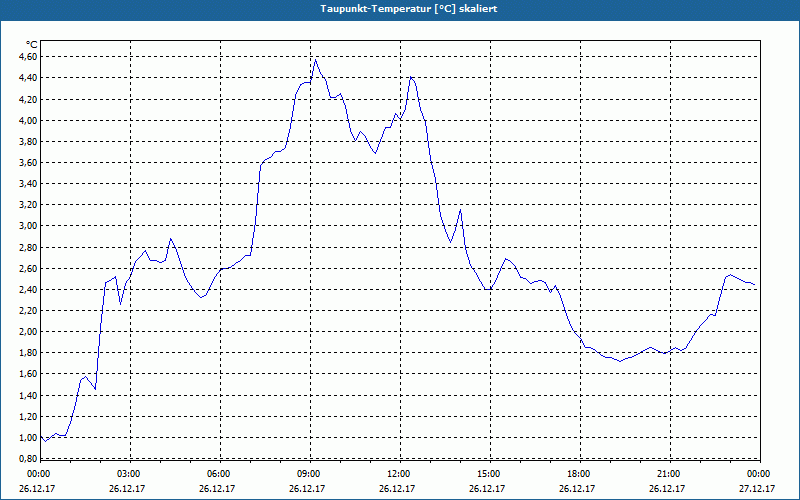The width and height of the screenshot is (800, 500).
Task: Click the 26.12.17 date under 15:00
Action: 488,488
